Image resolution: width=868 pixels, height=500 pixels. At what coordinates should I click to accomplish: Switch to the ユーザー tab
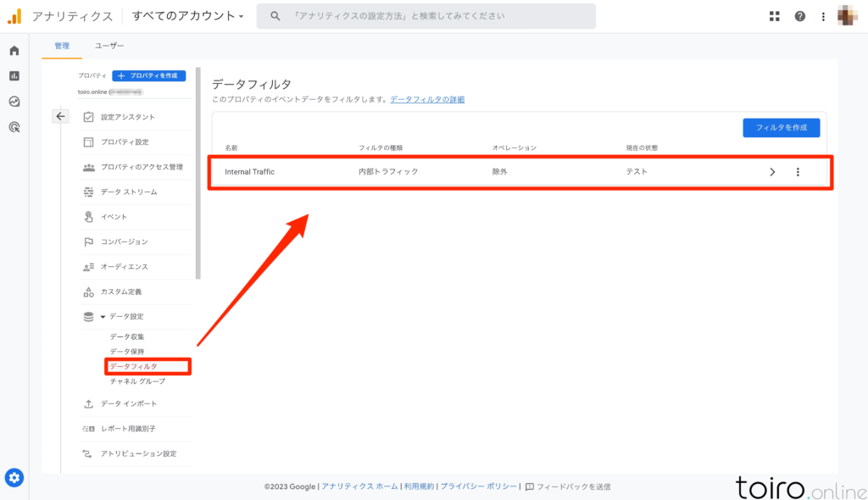point(109,46)
